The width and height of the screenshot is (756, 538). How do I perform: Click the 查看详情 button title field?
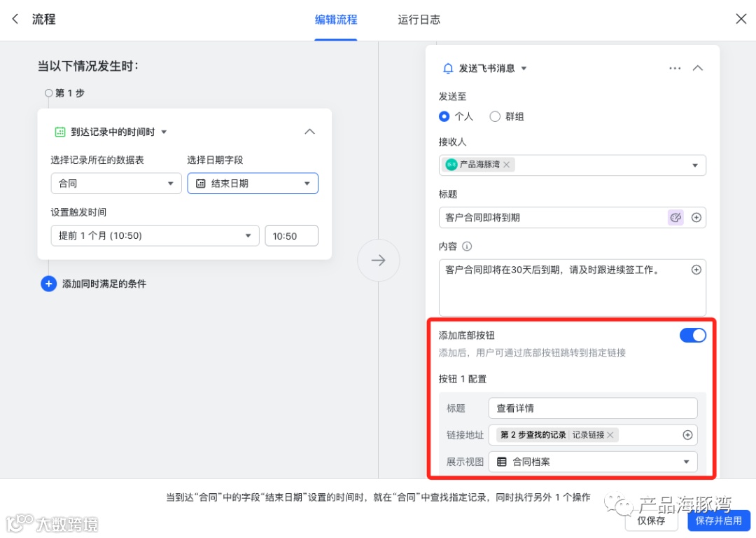593,408
